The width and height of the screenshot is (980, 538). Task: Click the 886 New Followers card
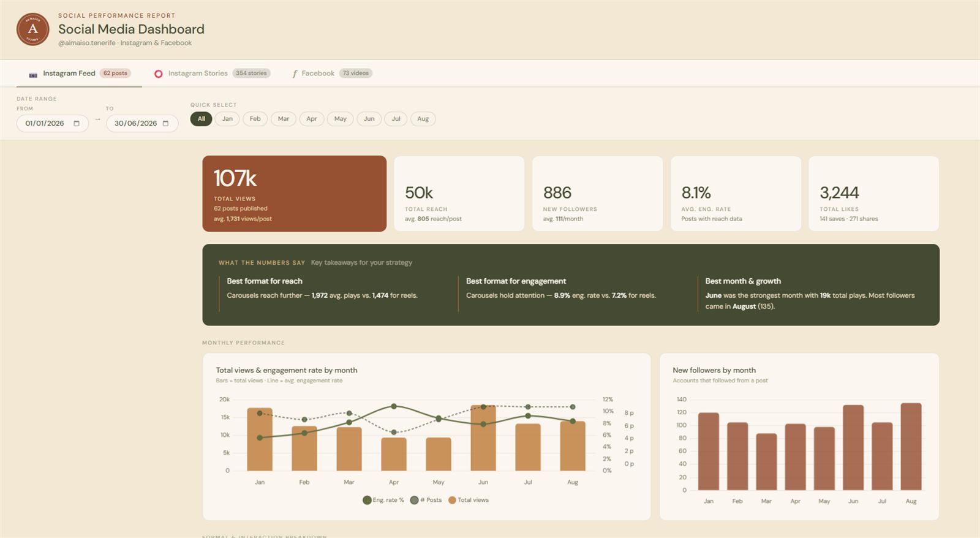(598, 194)
